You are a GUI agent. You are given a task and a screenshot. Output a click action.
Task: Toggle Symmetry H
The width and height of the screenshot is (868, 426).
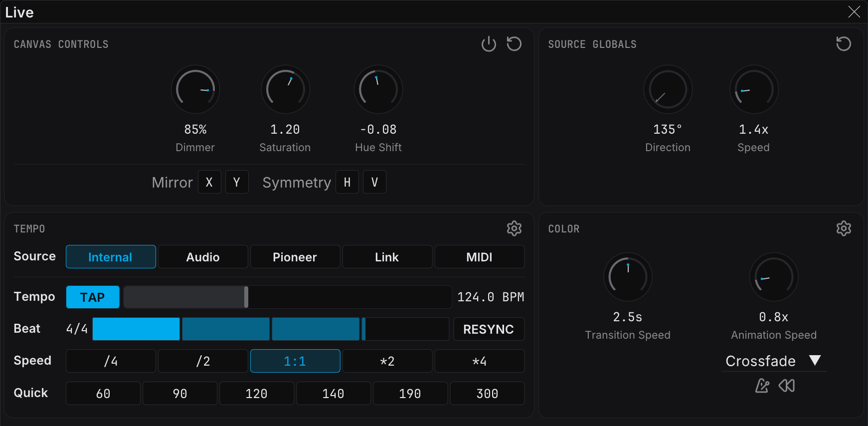(347, 182)
